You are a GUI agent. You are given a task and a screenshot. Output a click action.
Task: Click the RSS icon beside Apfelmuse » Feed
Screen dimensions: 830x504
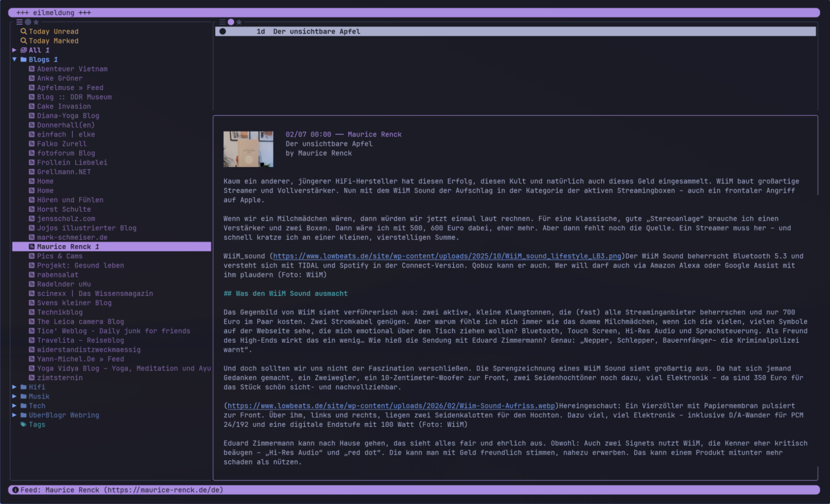(32, 87)
